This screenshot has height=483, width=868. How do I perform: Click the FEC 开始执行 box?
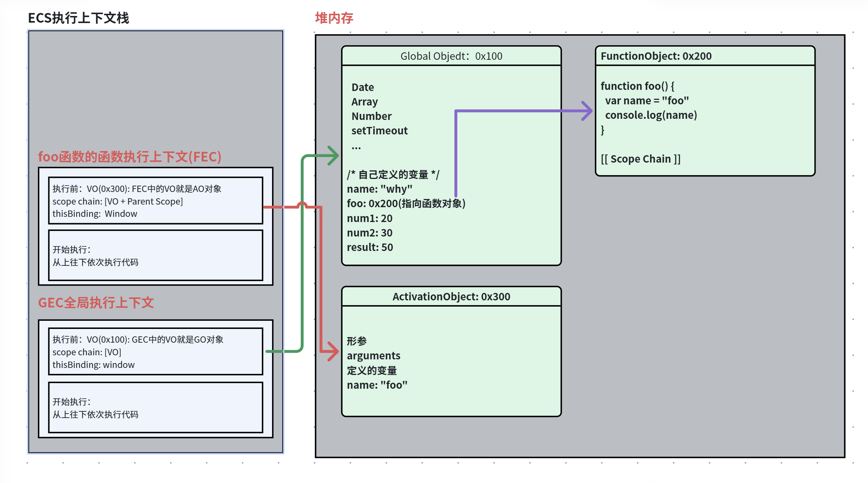tap(155, 255)
